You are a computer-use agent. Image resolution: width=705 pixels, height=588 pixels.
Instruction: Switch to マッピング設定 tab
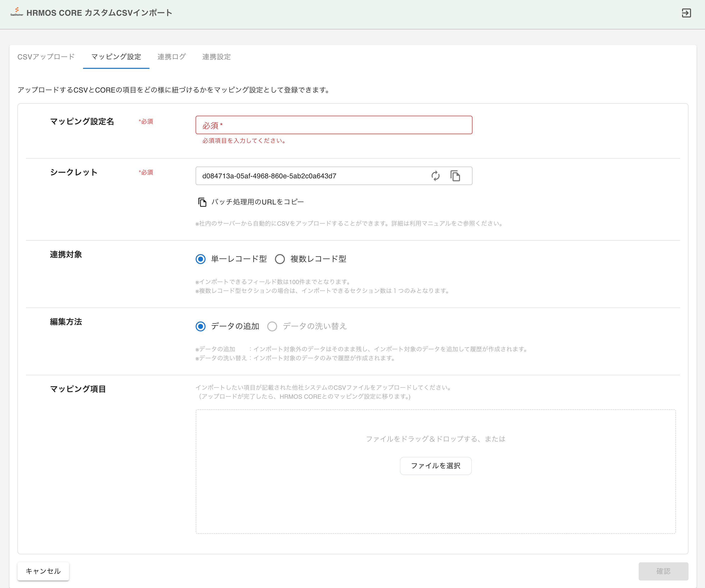click(x=116, y=57)
